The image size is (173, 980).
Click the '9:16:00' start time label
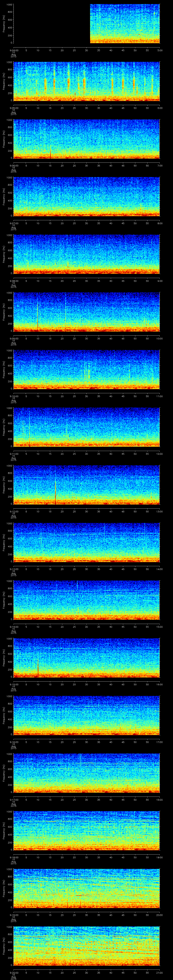[14, 742]
